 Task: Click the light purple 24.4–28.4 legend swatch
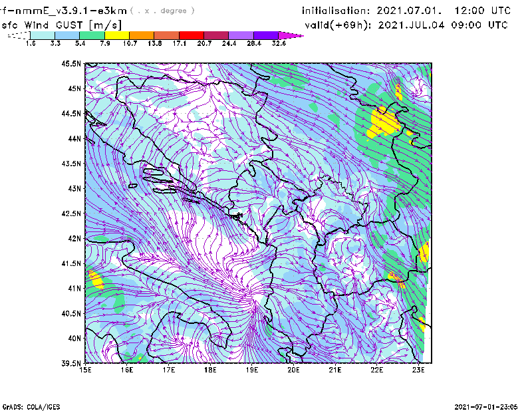[x=241, y=35]
